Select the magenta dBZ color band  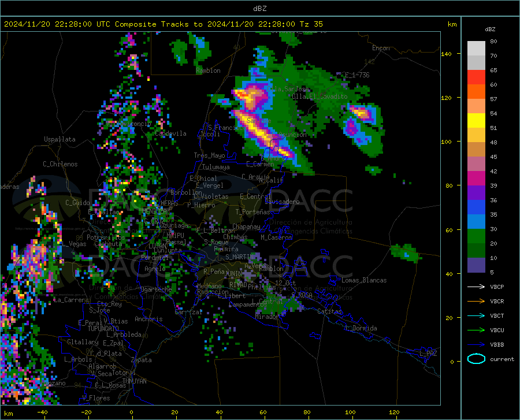click(476, 179)
